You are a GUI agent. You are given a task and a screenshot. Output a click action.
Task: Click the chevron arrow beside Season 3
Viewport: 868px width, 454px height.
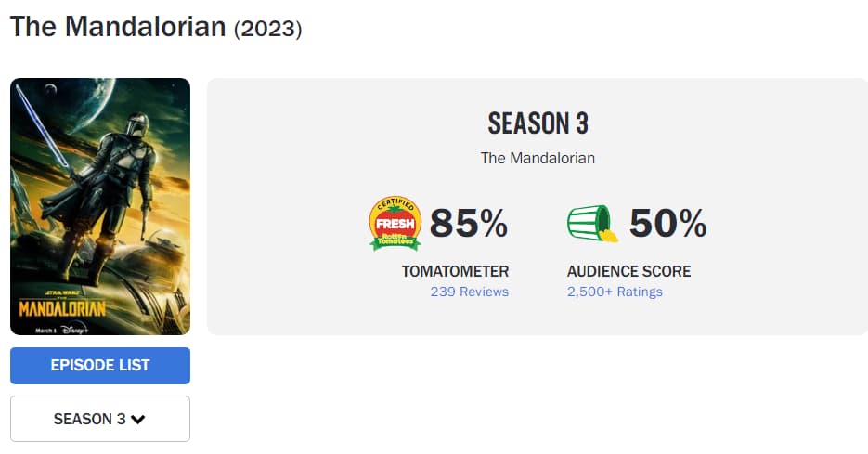(137, 419)
